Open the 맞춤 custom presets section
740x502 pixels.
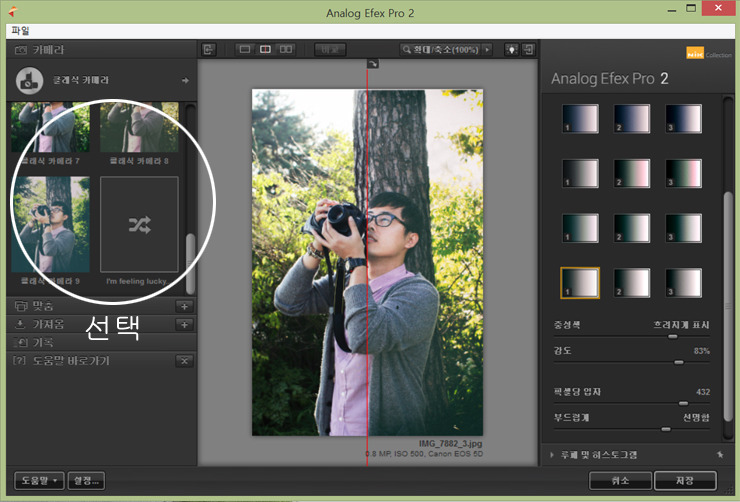(92, 306)
